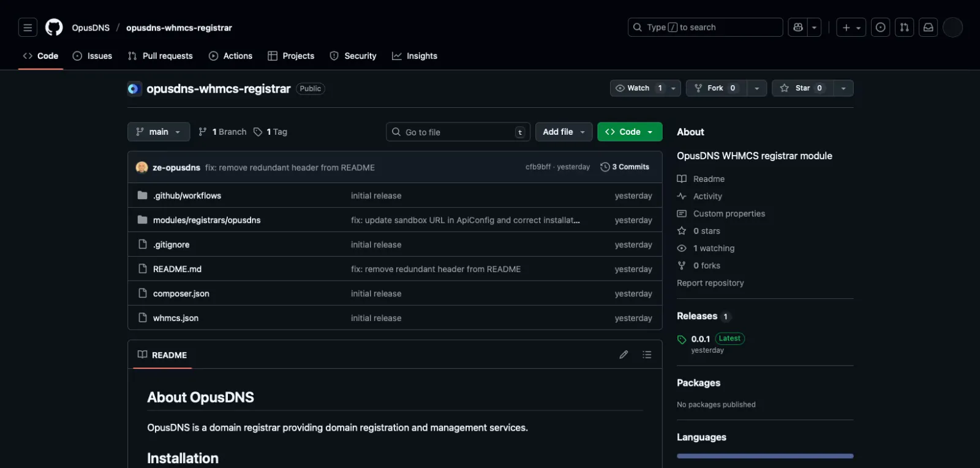Open the issues icon in header
Screen dimensions: 980x468
click(x=880, y=28)
